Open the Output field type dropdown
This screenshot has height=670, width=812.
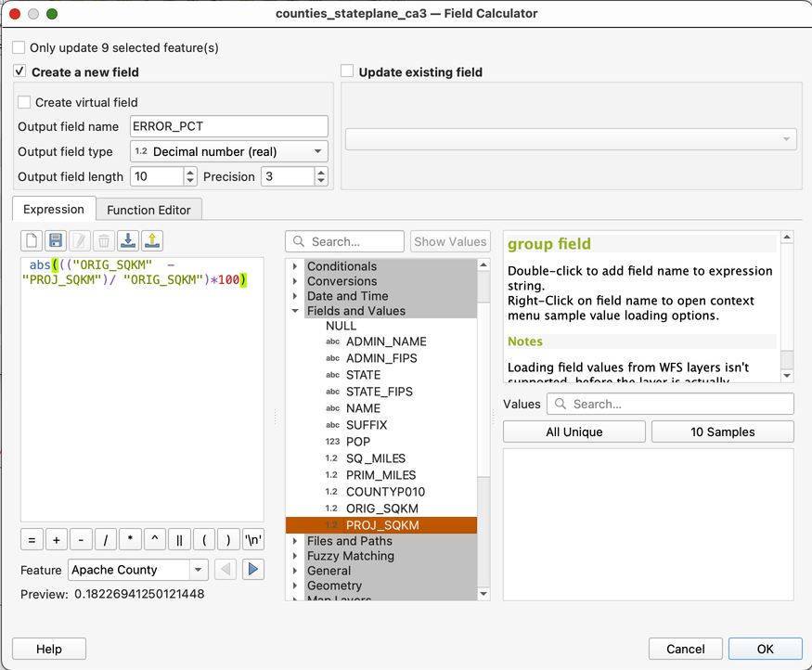click(228, 151)
